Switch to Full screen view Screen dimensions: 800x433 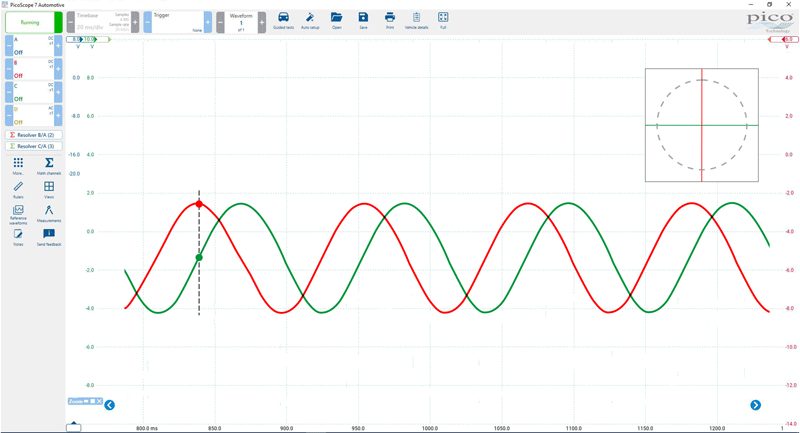[x=443, y=20]
